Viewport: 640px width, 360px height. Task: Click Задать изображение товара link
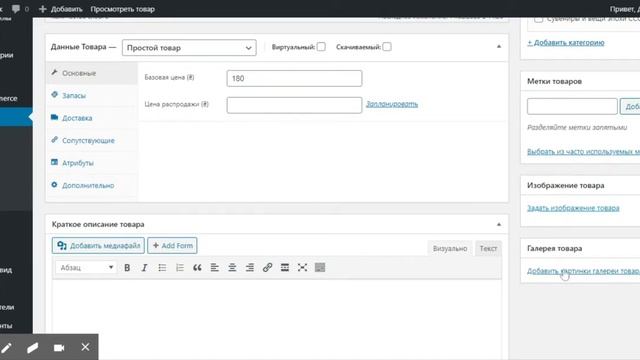point(573,208)
